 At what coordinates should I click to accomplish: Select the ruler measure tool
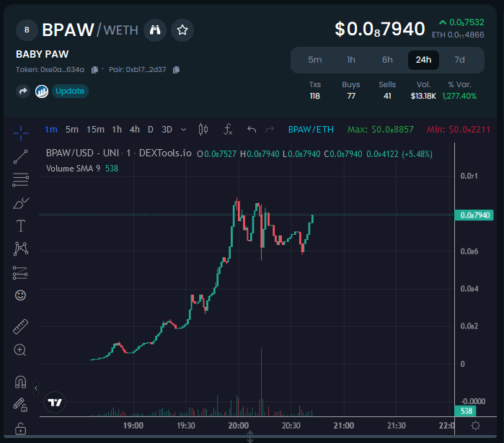click(20, 327)
